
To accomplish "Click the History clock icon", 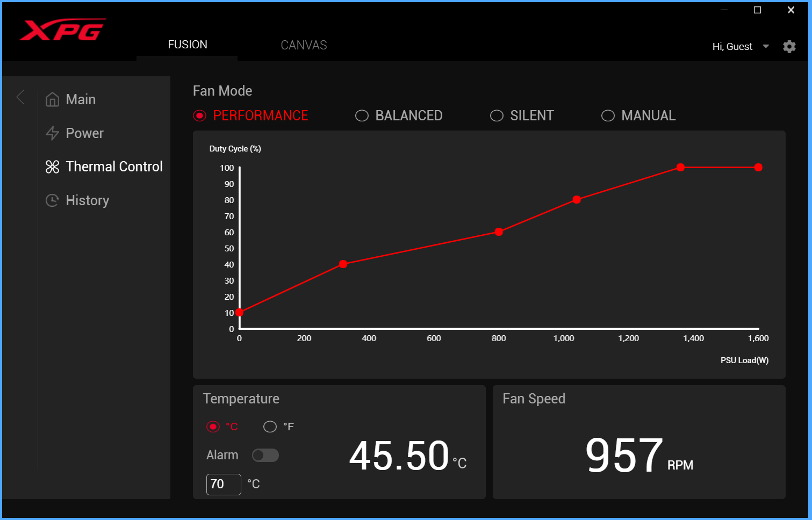I will click(x=52, y=200).
